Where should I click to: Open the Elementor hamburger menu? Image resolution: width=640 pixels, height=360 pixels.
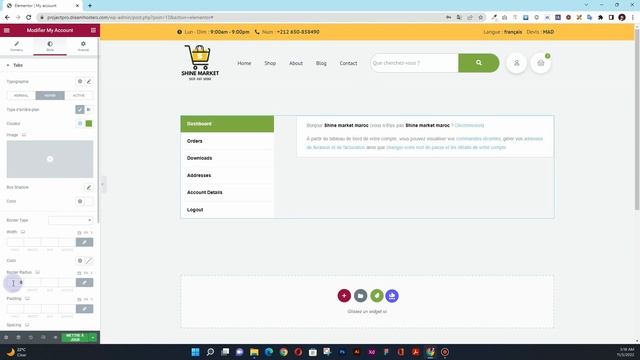click(7, 30)
